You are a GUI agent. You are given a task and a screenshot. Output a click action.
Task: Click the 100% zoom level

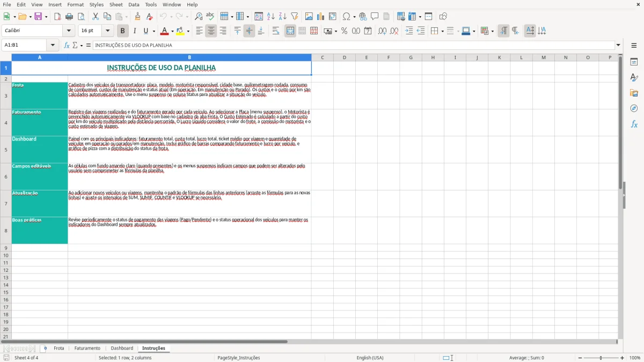click(635, 358)
